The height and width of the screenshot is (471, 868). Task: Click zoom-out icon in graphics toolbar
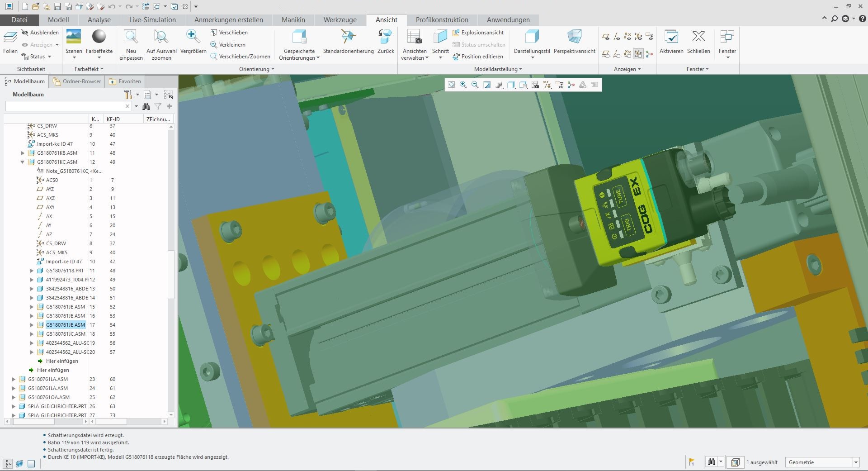tap(475, 85)
